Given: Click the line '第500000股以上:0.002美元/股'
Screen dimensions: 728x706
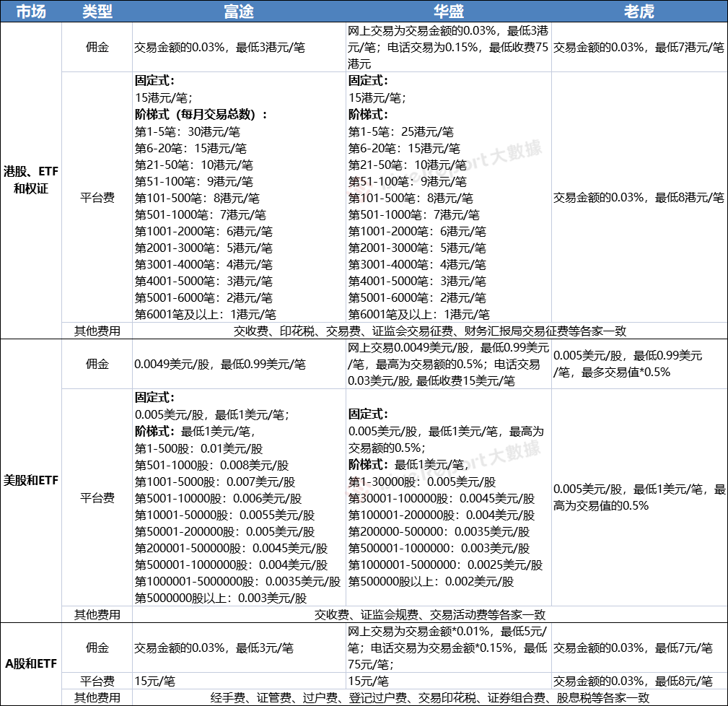Looking at the screenshot, I should pyautogui.click(x=431, y=582).
